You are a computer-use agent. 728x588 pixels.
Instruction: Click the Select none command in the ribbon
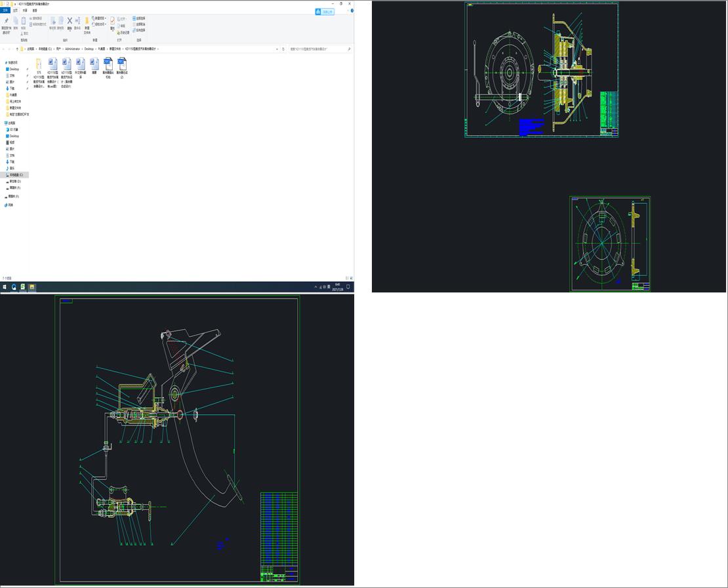139,24
